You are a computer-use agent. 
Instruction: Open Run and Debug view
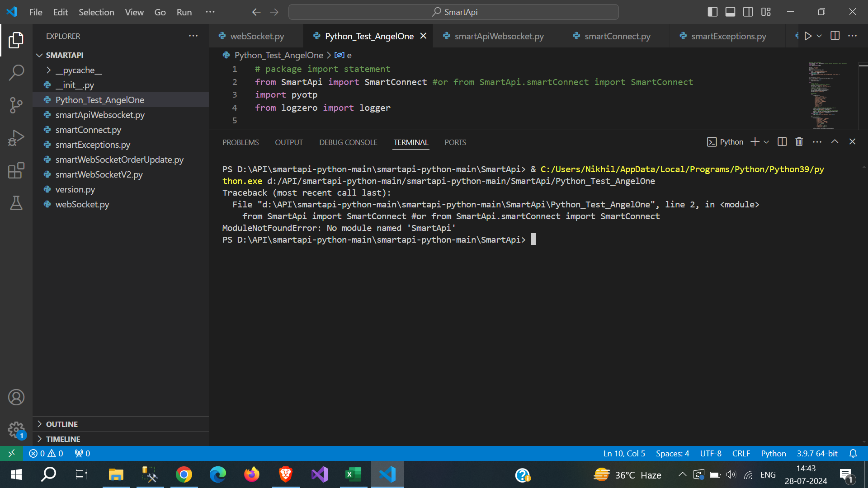[16, 138]
